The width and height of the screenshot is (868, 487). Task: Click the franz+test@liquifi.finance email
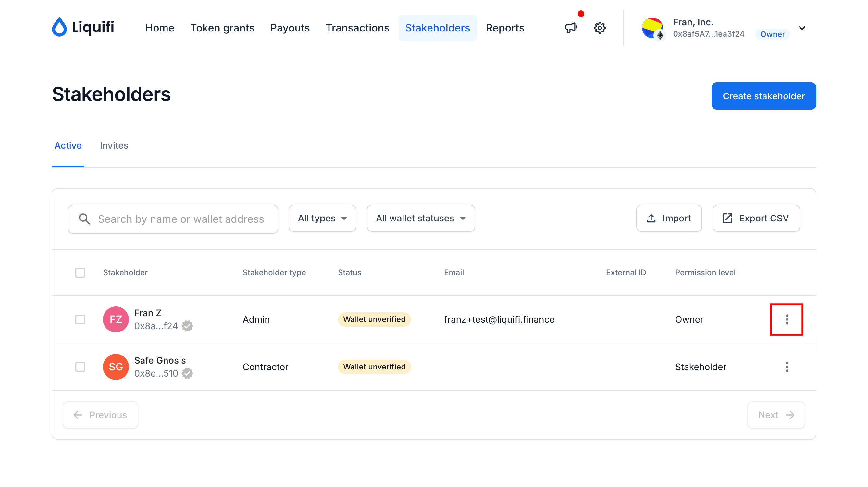(499, 319)
